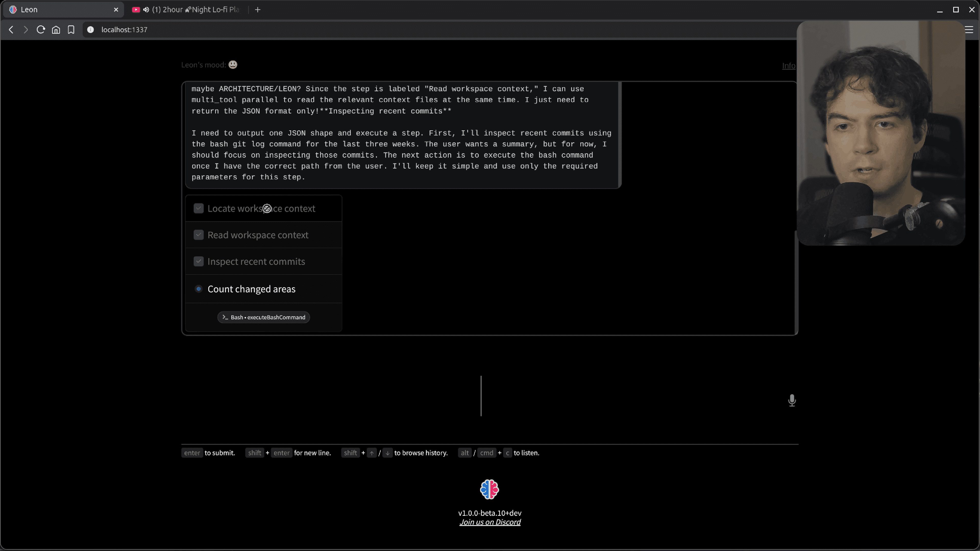The image size is (980, 551).
Task: Toggle the Locate workspace context checkbox
Action: pos(199,208)
